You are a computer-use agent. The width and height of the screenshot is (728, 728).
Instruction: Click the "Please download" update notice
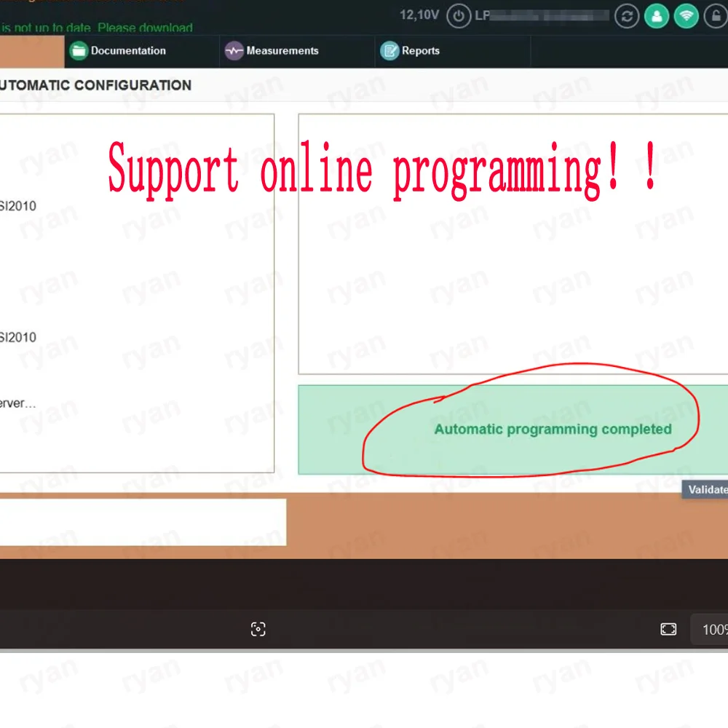tap(145, 28)
